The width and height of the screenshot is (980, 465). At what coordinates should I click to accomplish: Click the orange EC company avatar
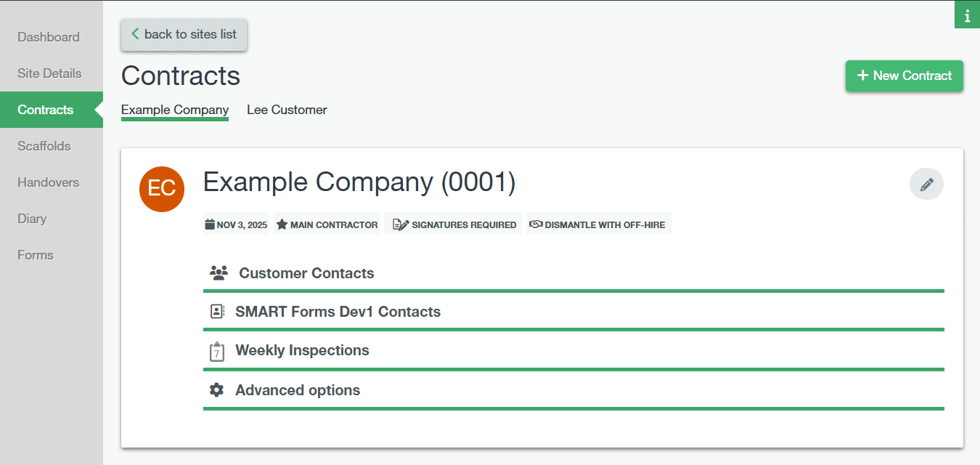coord(162,189)
